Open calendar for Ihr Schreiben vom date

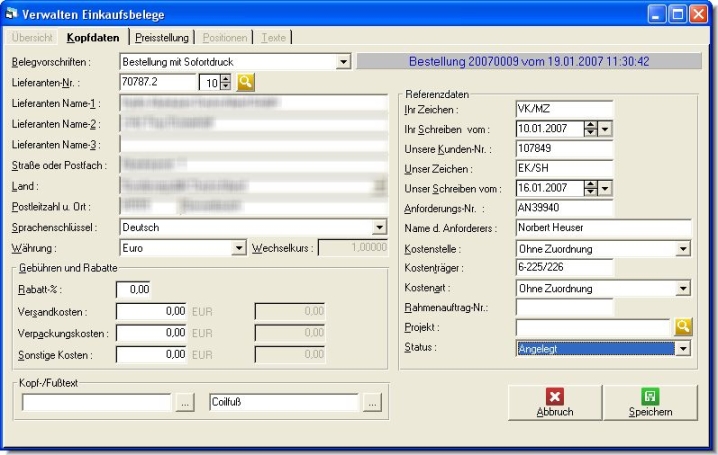point(605,129)
